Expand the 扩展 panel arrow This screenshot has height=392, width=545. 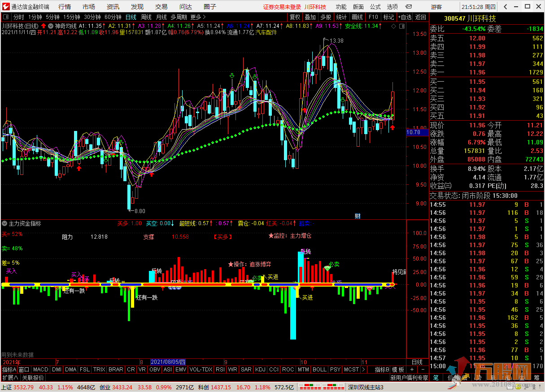tap(10, 378)
